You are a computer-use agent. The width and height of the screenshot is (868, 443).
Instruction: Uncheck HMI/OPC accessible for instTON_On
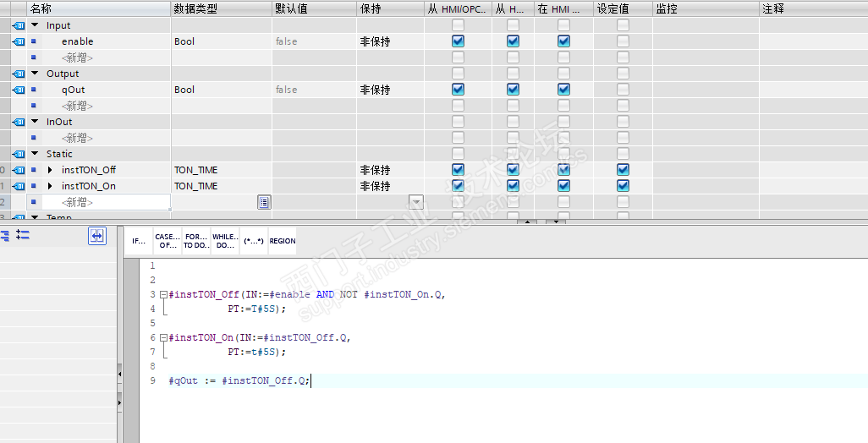[458, 186]
